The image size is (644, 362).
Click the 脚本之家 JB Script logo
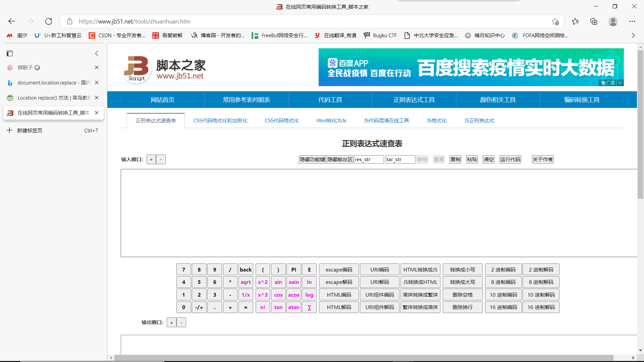165,69
